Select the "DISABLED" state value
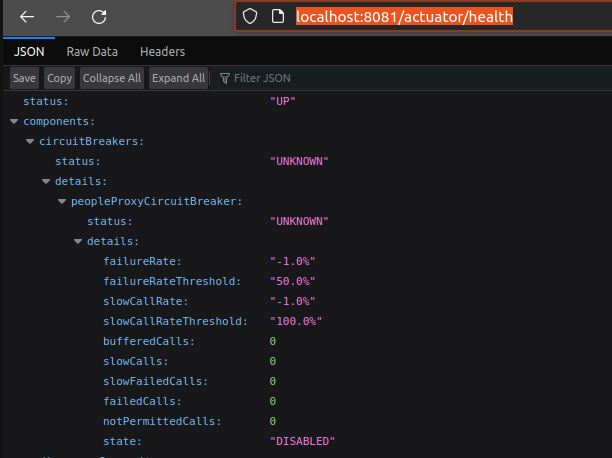The image size is (612, 458). tap(302, 441)
